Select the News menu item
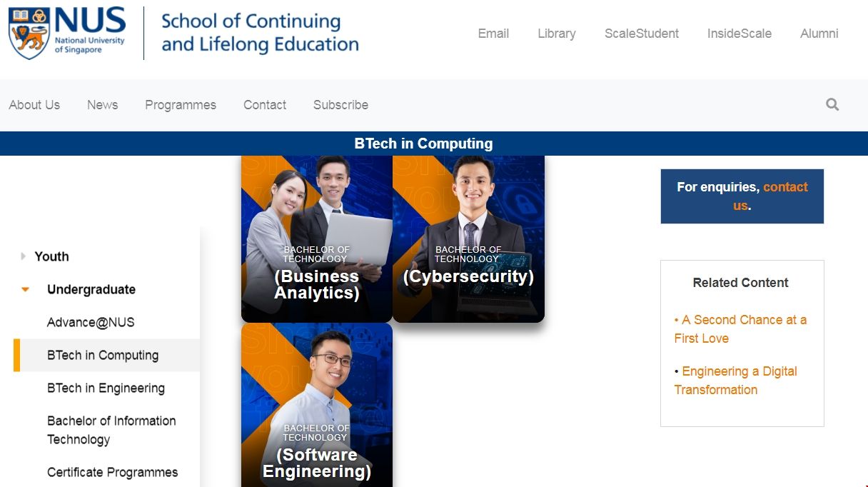The height and width of the screenshot is (487, 868). pos(102,104)
